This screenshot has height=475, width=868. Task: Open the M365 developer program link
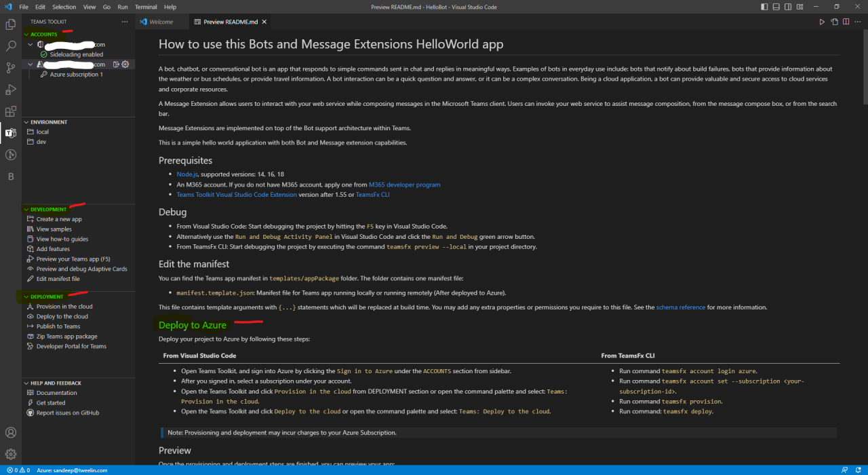coord(405,185)
